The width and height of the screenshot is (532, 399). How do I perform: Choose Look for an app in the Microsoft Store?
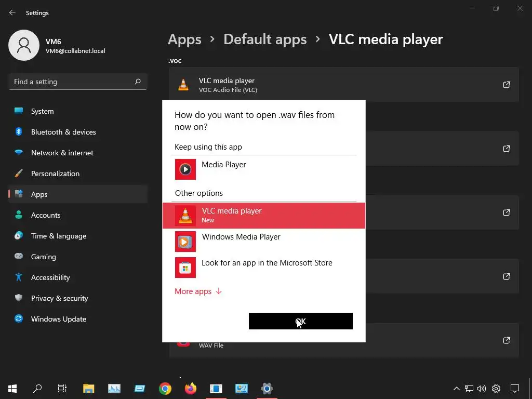pos(263,268)
